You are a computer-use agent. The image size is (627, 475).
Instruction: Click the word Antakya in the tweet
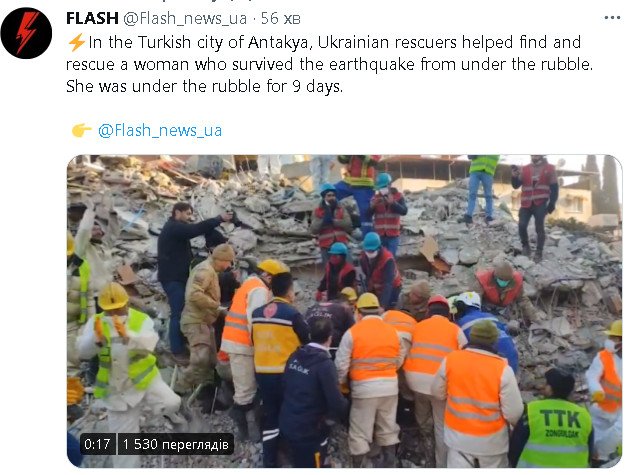(x=280, y=43)
